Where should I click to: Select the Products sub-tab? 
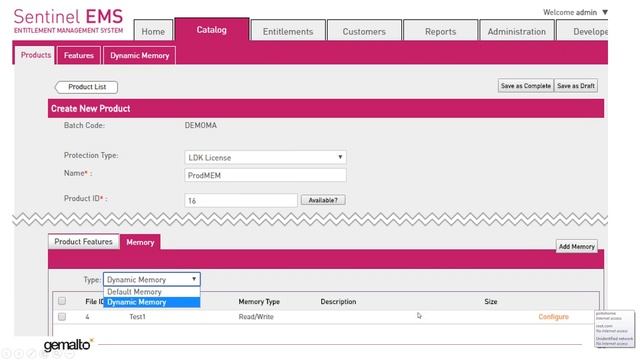coord(36,55)
